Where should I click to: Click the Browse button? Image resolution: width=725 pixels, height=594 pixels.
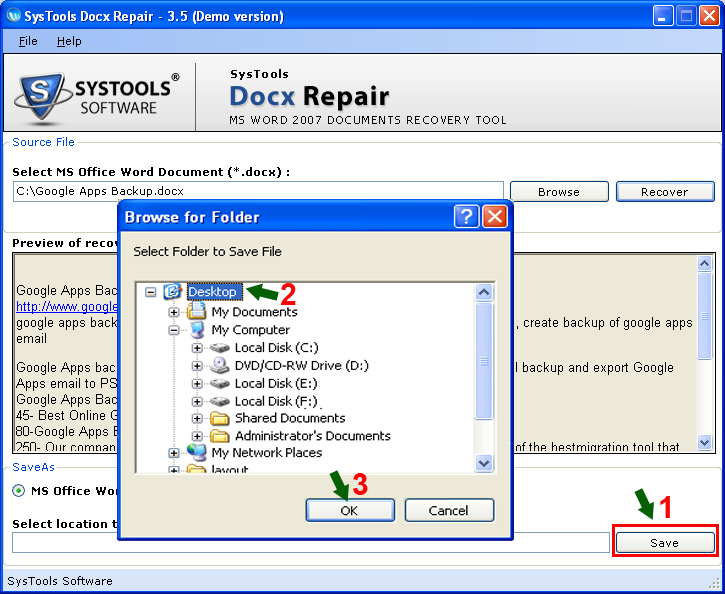(559, 191)
